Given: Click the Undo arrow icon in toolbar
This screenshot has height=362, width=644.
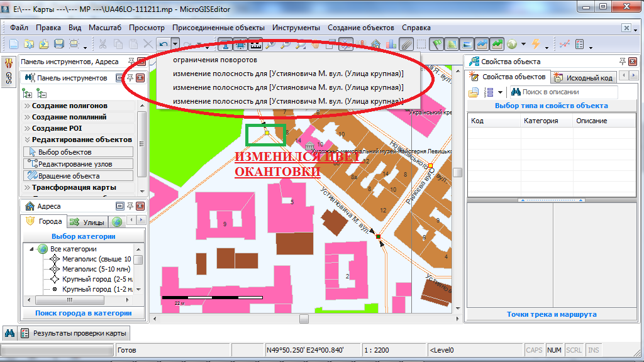Looking at the screenshot, I should [164, 44].
